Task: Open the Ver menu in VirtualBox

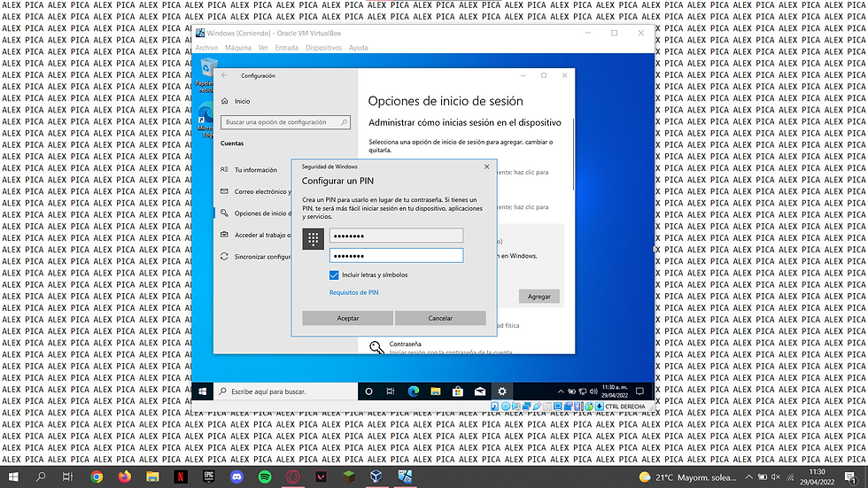Action: 263,48
